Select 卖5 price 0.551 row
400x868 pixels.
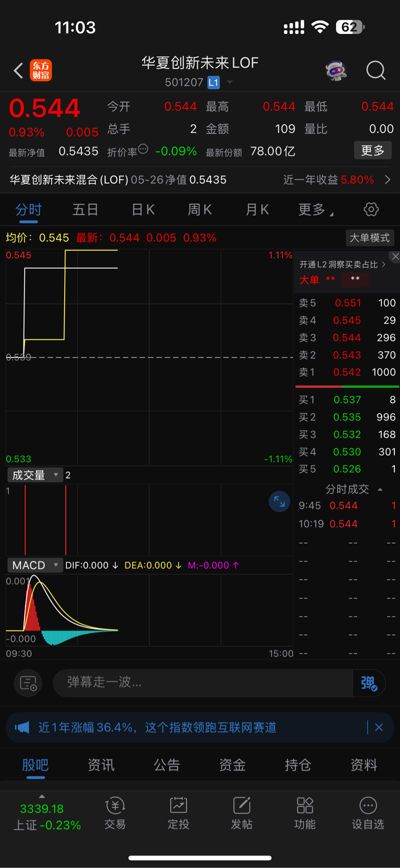click(x=347, y=303)
